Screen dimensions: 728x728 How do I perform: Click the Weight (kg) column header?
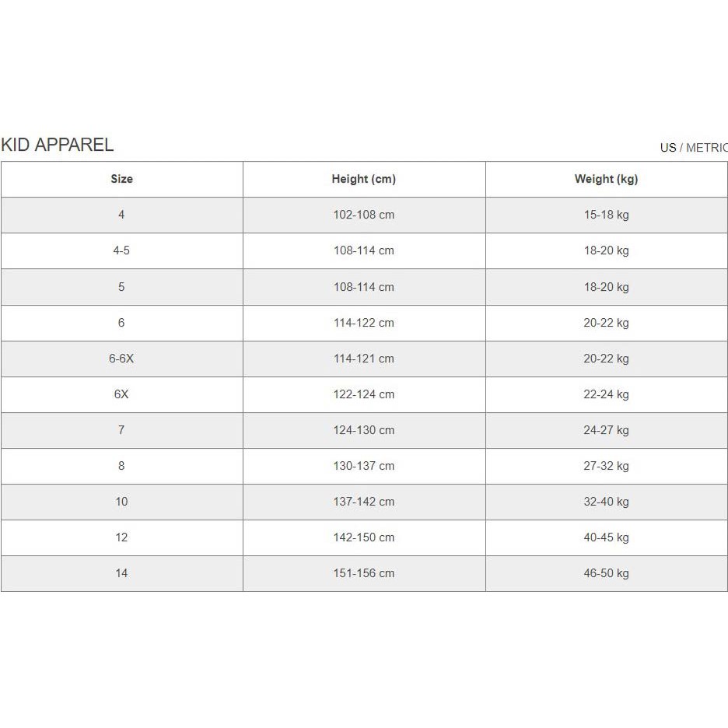pos(606,179)
